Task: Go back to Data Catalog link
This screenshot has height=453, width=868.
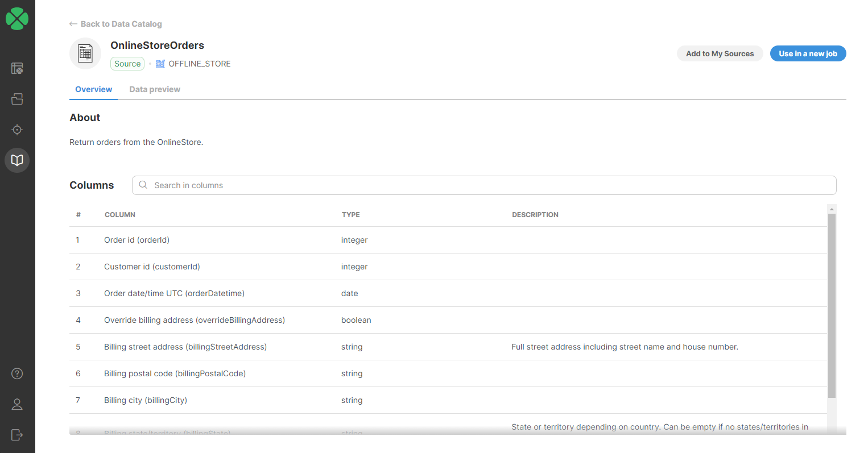Action: click(116, 24)
